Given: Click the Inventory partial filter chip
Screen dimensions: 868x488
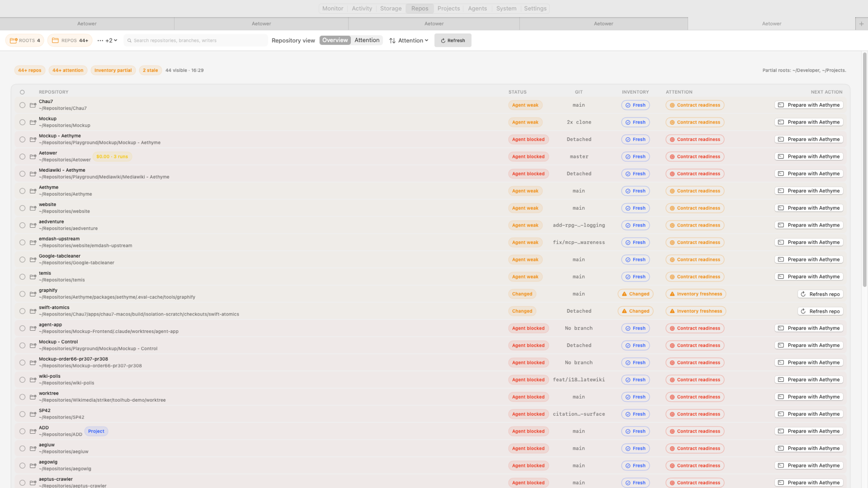Looking at the screenshot, I should [113, 70].
